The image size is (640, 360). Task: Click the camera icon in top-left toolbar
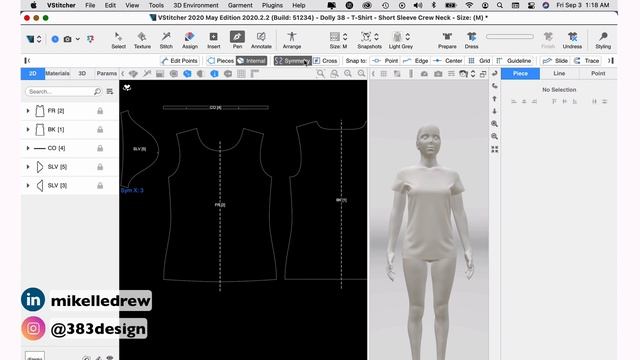[68, 39]
